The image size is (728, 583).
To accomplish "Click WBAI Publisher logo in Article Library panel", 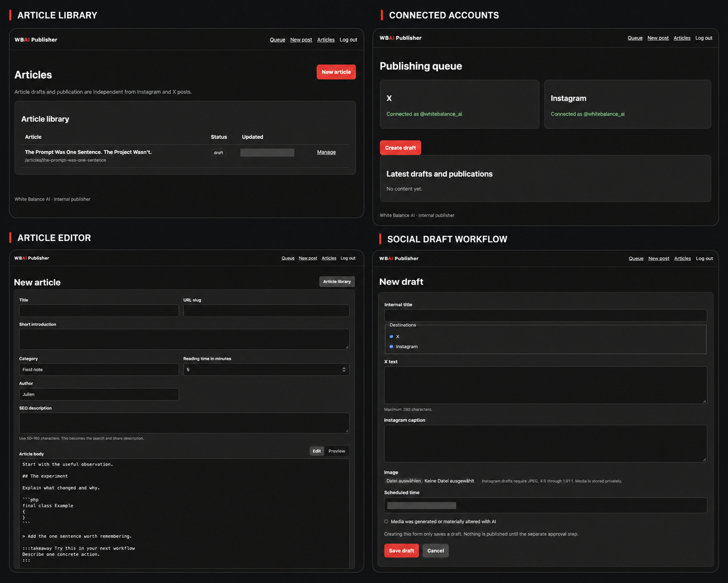I will [x=36, y=39].
